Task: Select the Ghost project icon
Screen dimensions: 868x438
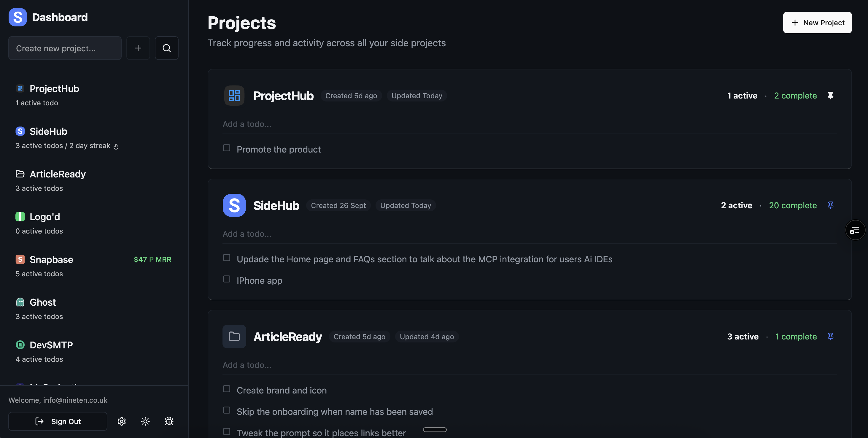Action: click(20, 302)
